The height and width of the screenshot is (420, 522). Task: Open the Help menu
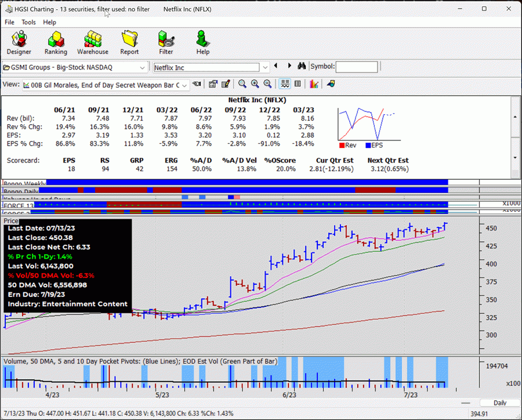coord(49,22)
